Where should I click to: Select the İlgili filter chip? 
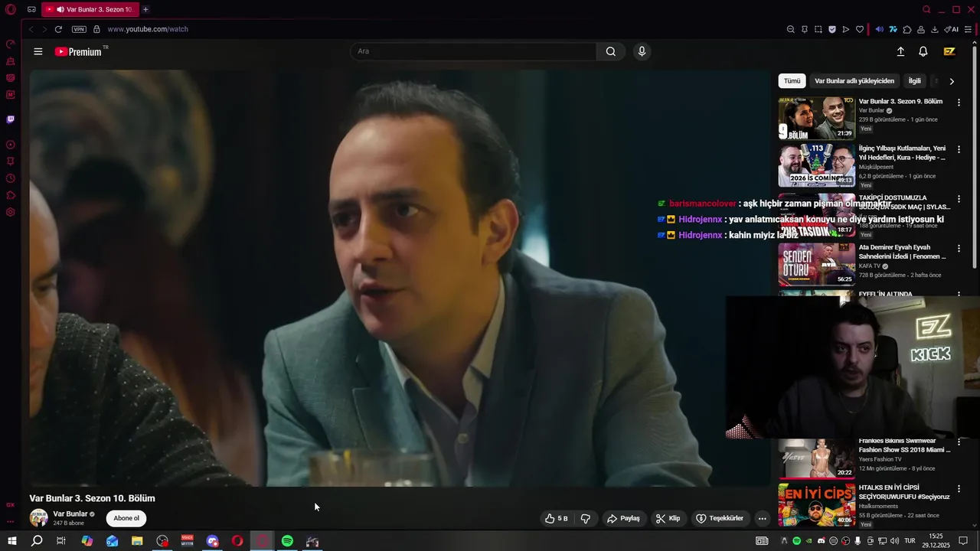tap(915, 80)
